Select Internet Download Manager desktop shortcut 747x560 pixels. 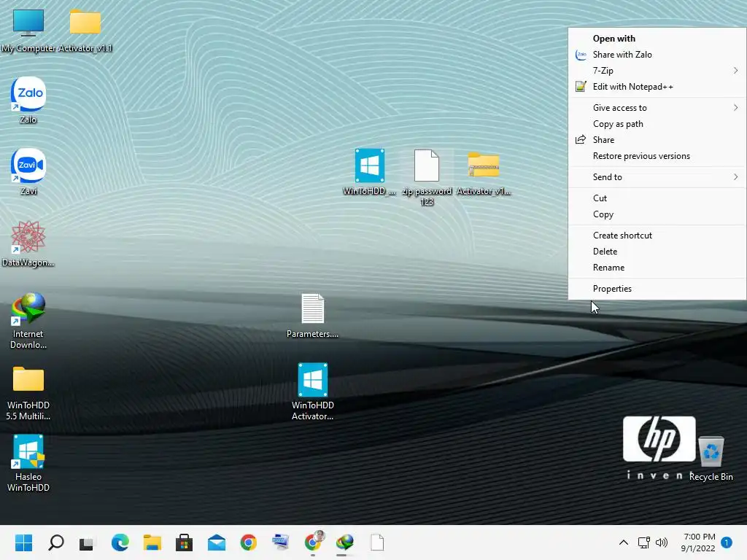pyautogui.click(x=28, y=321)
